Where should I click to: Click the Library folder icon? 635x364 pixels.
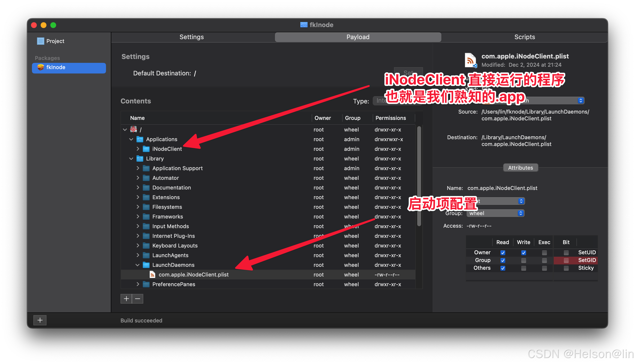point(140,159)
